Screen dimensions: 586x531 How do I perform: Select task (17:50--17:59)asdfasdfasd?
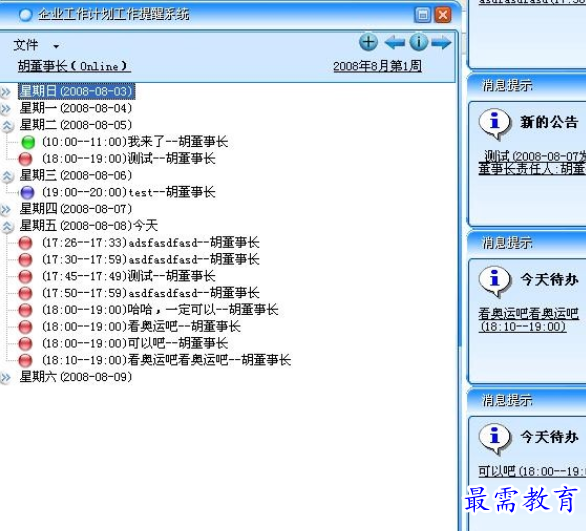(x=150, y=293)
